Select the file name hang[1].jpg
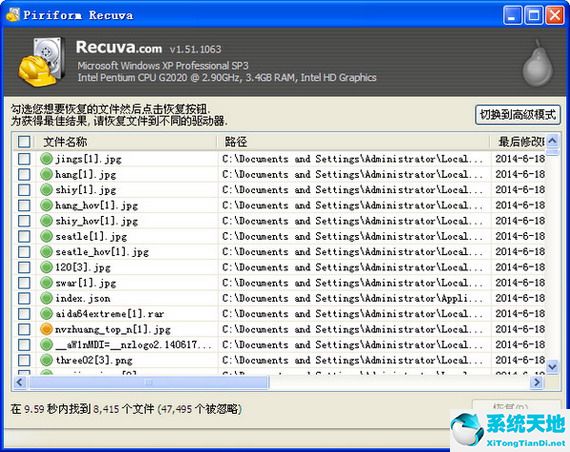 click(x=86, y=175)
